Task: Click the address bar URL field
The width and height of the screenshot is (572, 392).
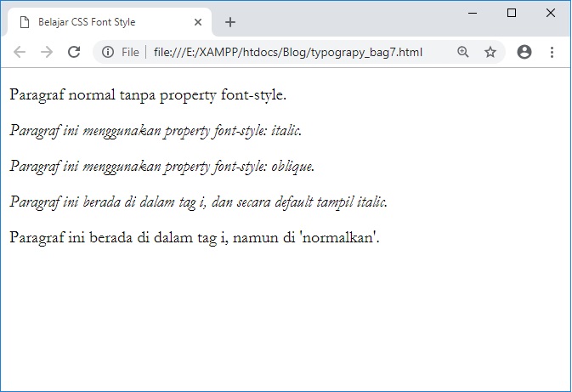Action: 287,52
